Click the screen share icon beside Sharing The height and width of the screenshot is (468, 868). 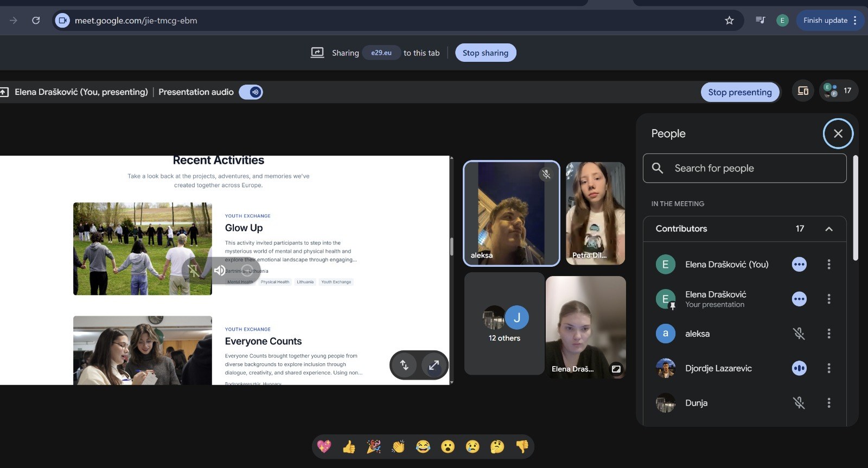[x=317, y=53]
